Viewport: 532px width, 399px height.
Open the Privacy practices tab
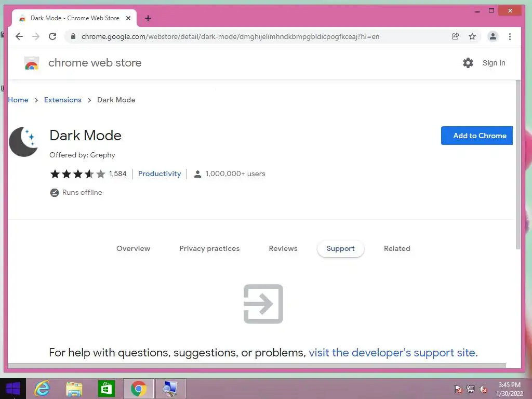209,249
